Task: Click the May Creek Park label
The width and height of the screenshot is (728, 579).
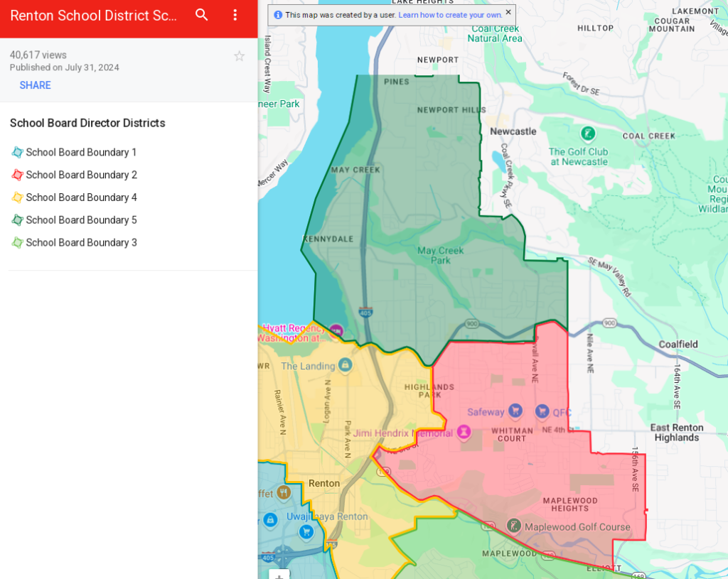Action: pos(440,255)
